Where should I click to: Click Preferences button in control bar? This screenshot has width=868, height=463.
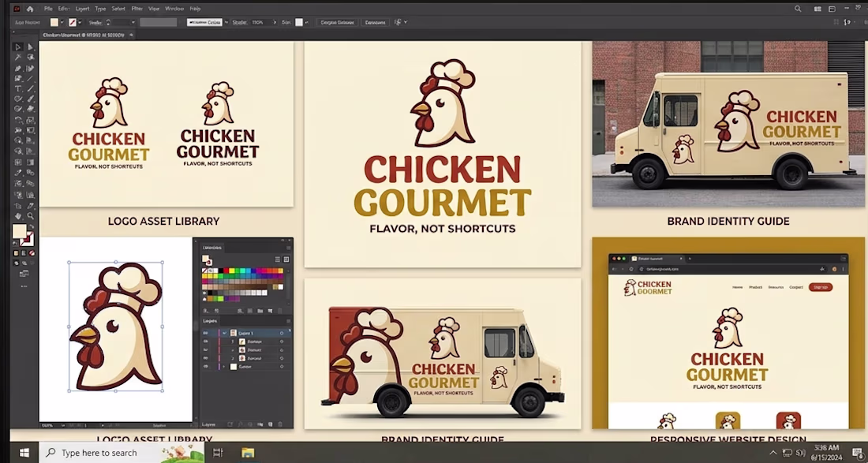376,23
